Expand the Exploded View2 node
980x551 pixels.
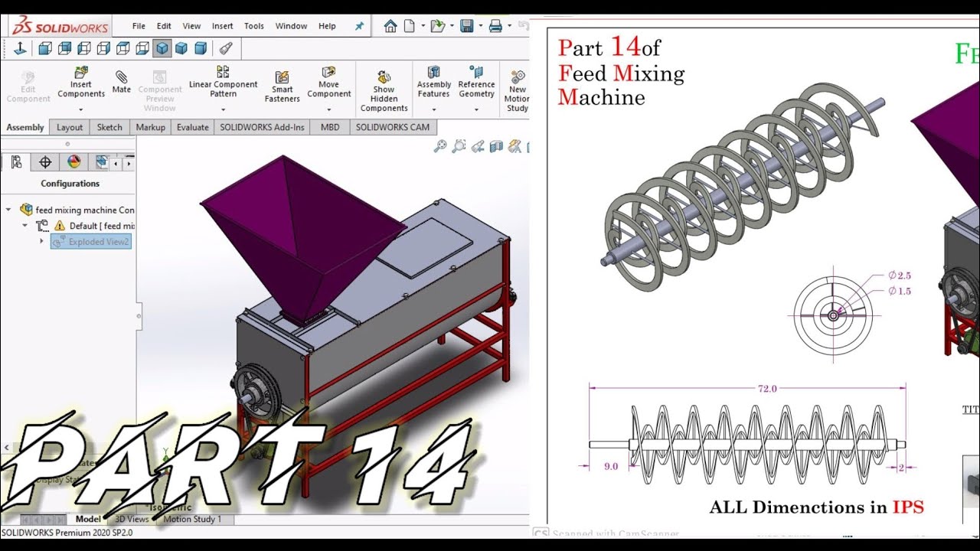(x=41, y=241)
